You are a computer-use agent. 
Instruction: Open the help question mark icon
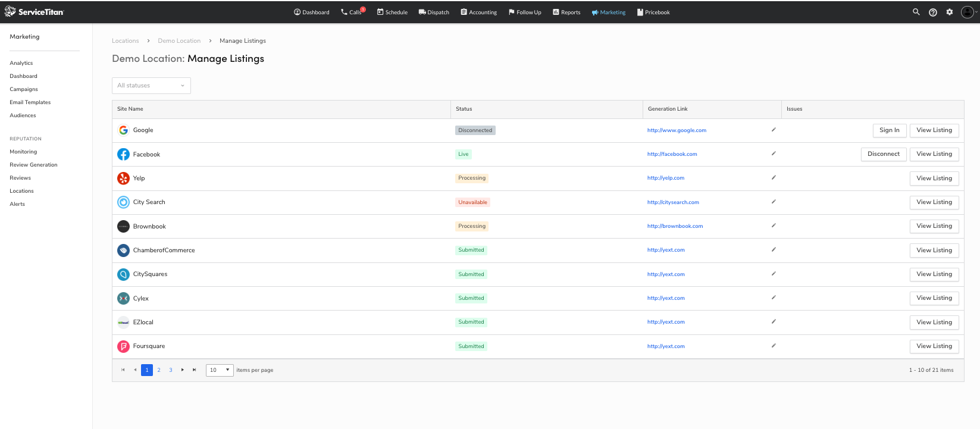pos(933,12)
